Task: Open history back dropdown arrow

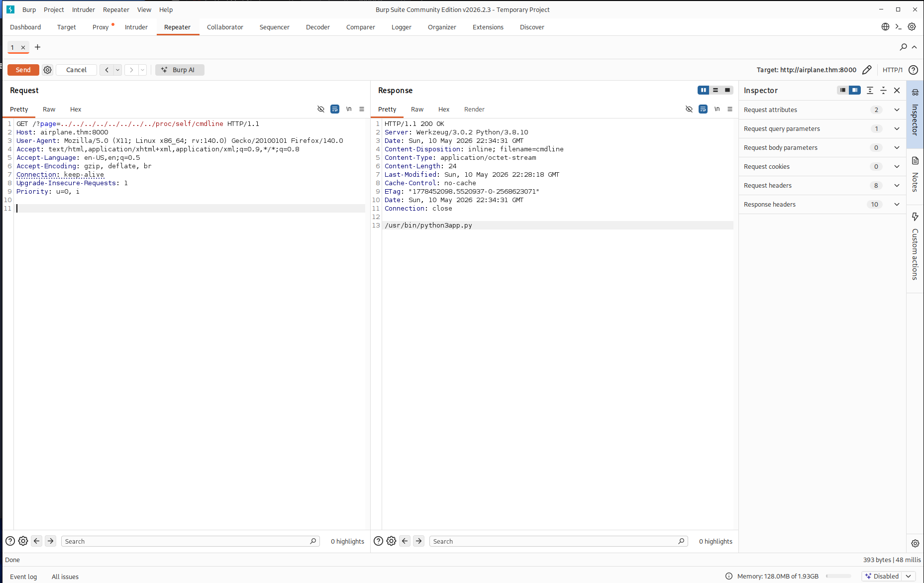Action: [118, 70]
